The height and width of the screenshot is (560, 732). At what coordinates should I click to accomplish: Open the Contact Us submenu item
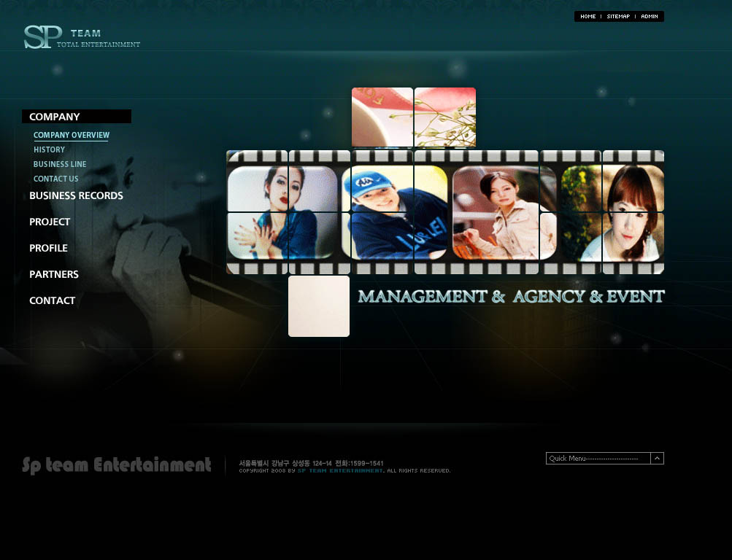(55, 179)
